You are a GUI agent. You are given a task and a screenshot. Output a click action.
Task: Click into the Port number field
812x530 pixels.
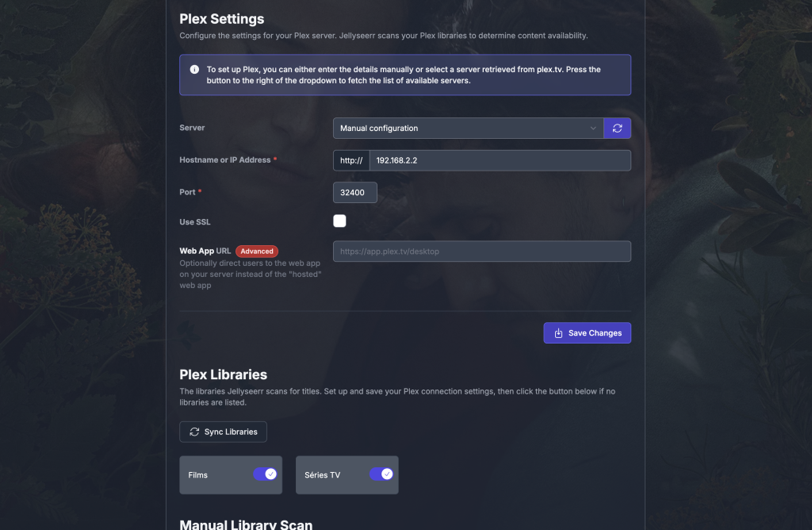pos(354,192)
